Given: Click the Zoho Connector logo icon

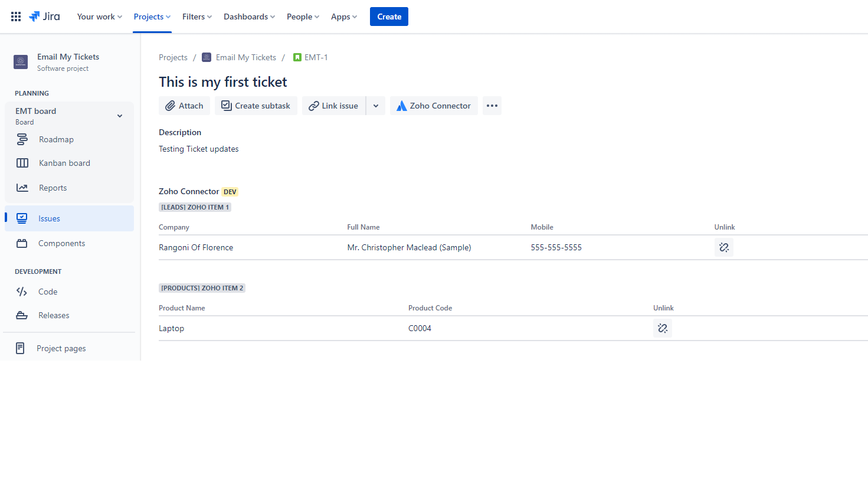Looking at the screenshot, I should (401, 106).
